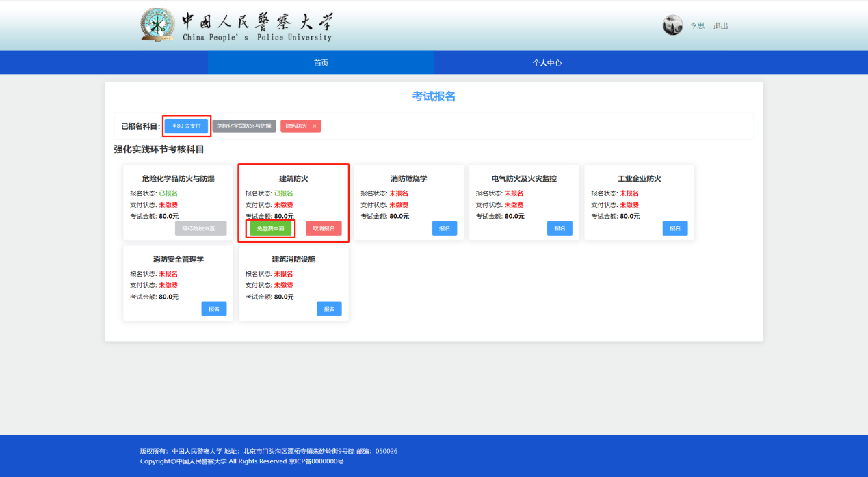Register for 消防燃烧学 with 报名
Viewport: 868px width, 477px height.
tap(444, 228)
